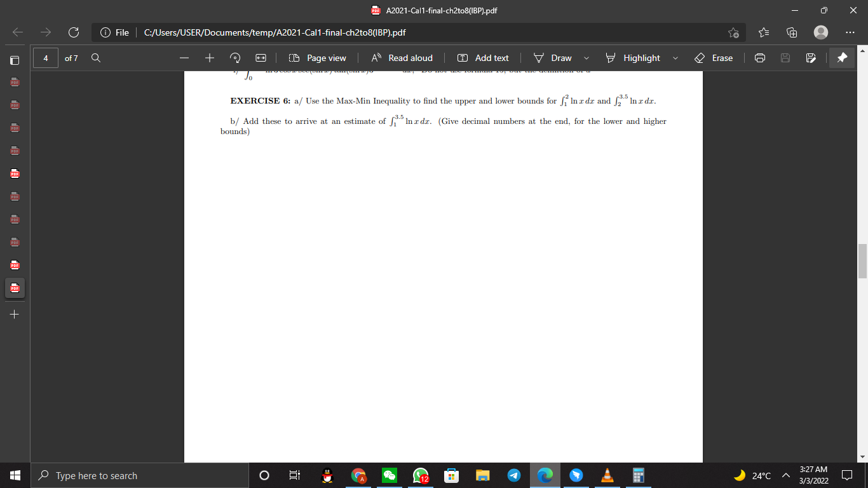This screenshot has height=488, width=868.
Task: Toggle the Highlight tool
Action: coord(634,58)
